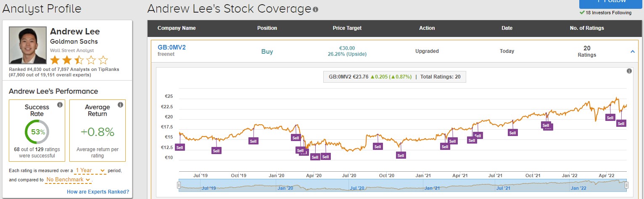The width and height of the screenshot is (644, 199).
Task: Click the analyst star rating icons
Action: [x=79, y=60]
